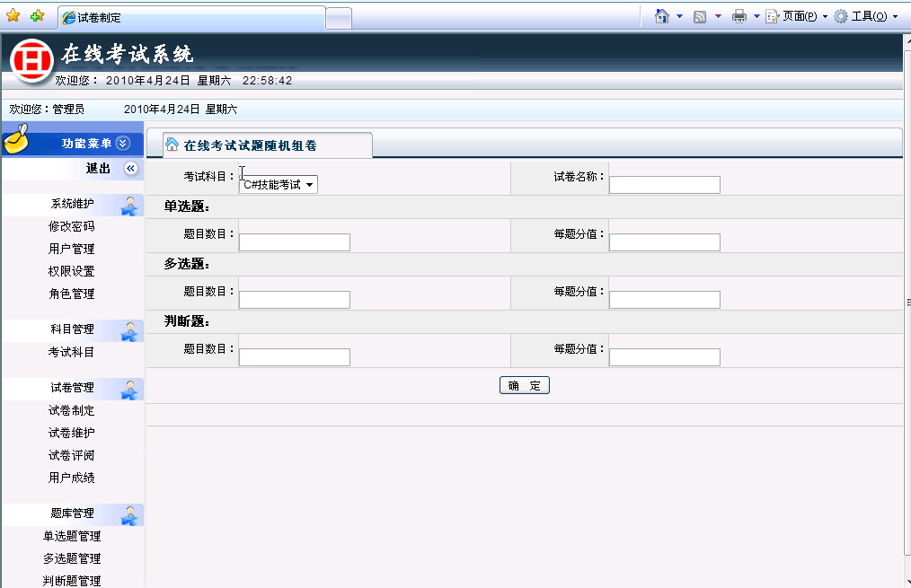Viewport: 911px width, 588px height.
Task: Open a new blank browser tab
Action: tap(339, 19)
